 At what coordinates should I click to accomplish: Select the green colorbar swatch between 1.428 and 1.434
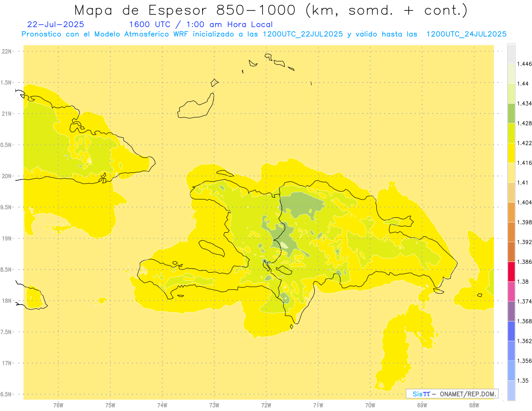pyautogui.click(x=511, y=113)
